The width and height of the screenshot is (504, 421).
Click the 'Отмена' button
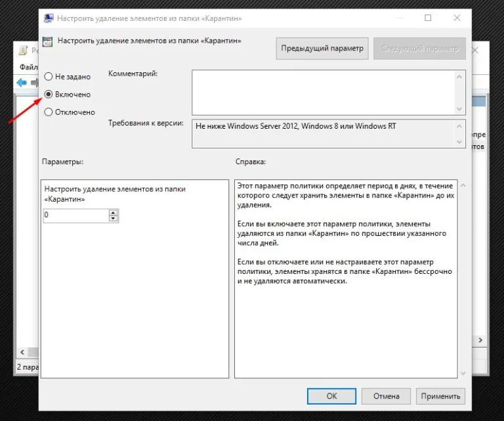point(386,396)
